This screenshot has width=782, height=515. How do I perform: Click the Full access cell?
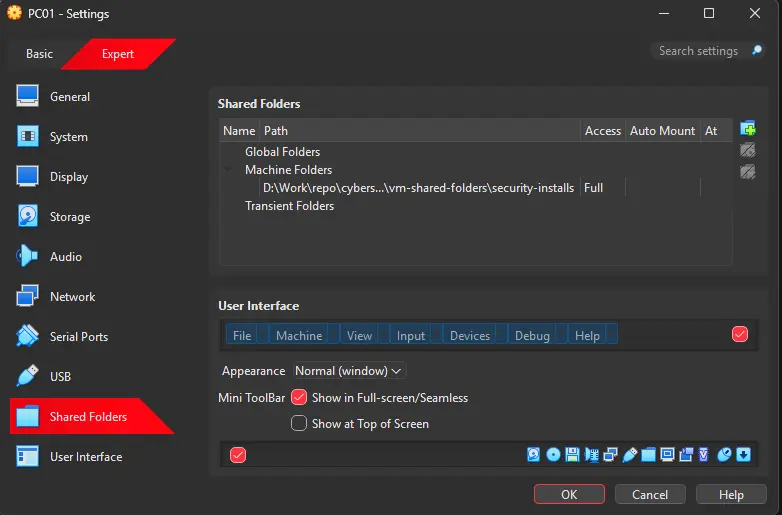(x=602, y=187)
